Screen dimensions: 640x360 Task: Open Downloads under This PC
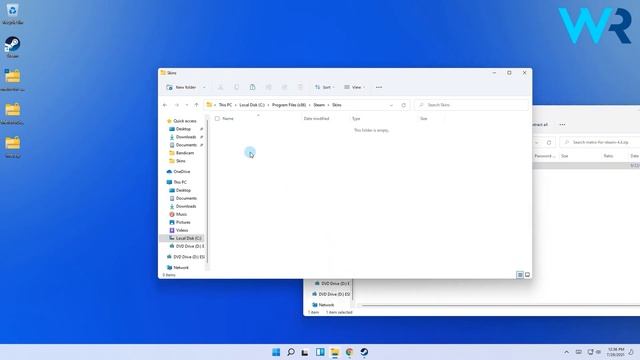(186, 207)
